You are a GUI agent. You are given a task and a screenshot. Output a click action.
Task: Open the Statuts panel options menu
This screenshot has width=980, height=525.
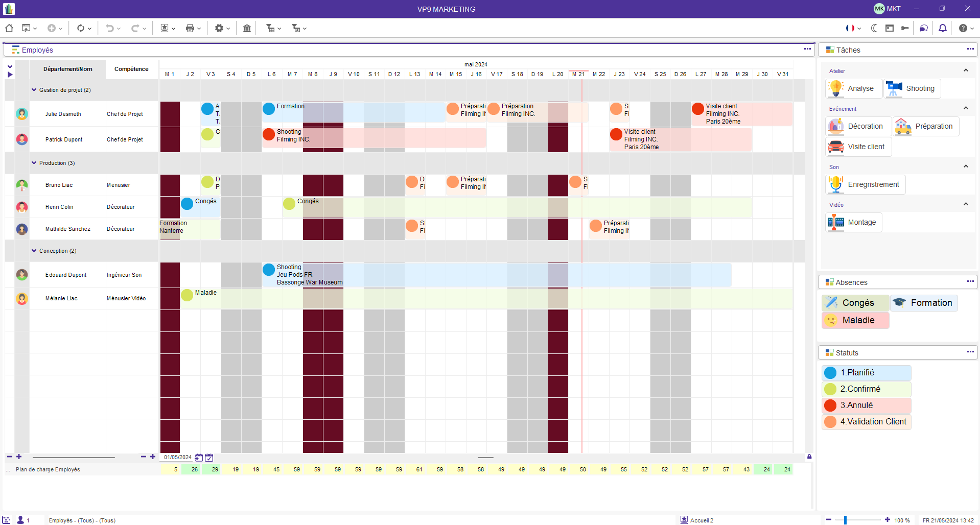coord(970,352)
